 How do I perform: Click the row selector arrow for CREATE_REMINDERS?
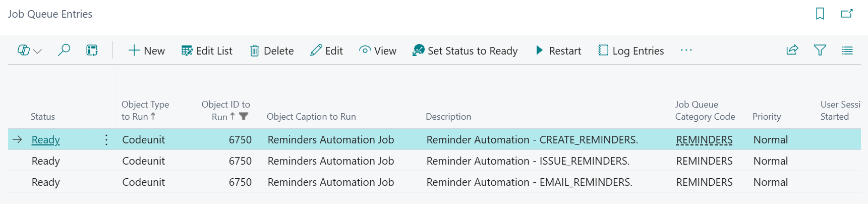pyautogui.click(x=17, y=139)
